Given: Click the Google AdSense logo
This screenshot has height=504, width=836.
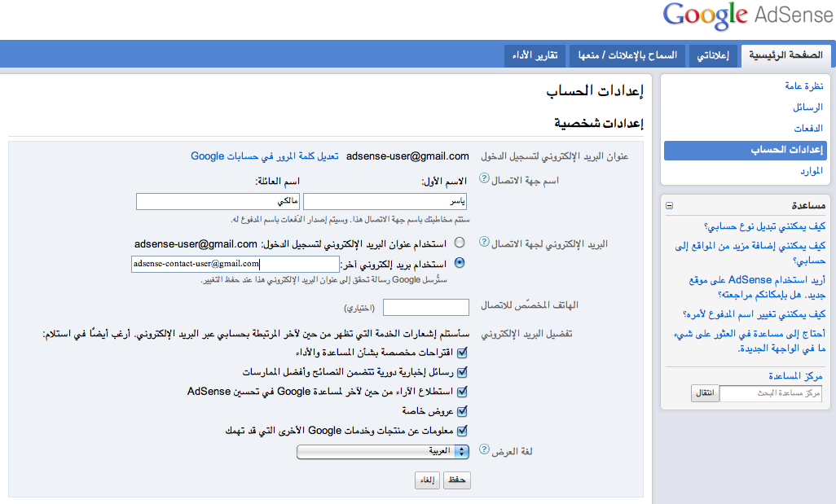Looking at the screenshot, I should [747, 15].
